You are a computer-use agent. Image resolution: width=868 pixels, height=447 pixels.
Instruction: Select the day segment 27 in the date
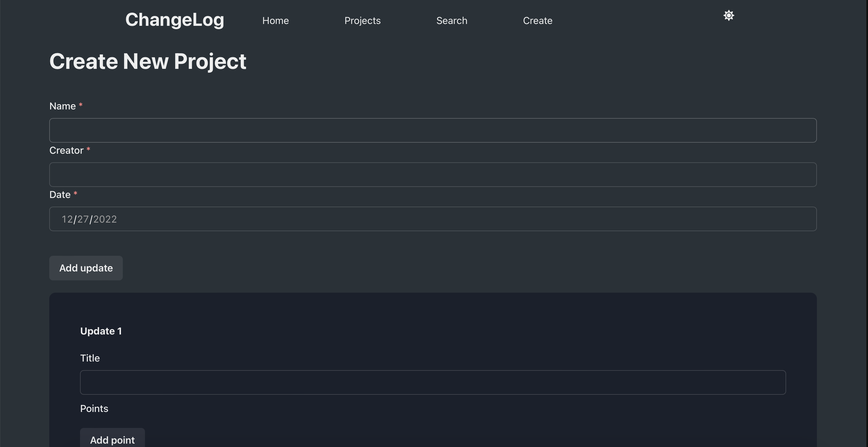tap(83, 219)
